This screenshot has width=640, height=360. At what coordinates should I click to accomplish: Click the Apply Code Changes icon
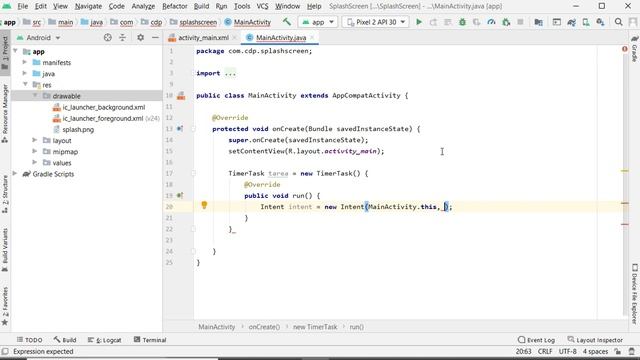point(448,22)
